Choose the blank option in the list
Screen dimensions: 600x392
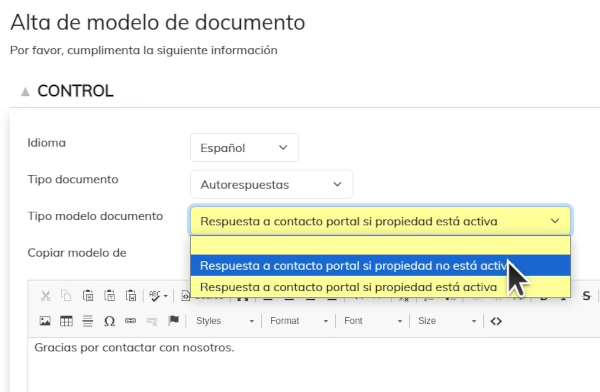pyautogui.click(x=380, y=245)
